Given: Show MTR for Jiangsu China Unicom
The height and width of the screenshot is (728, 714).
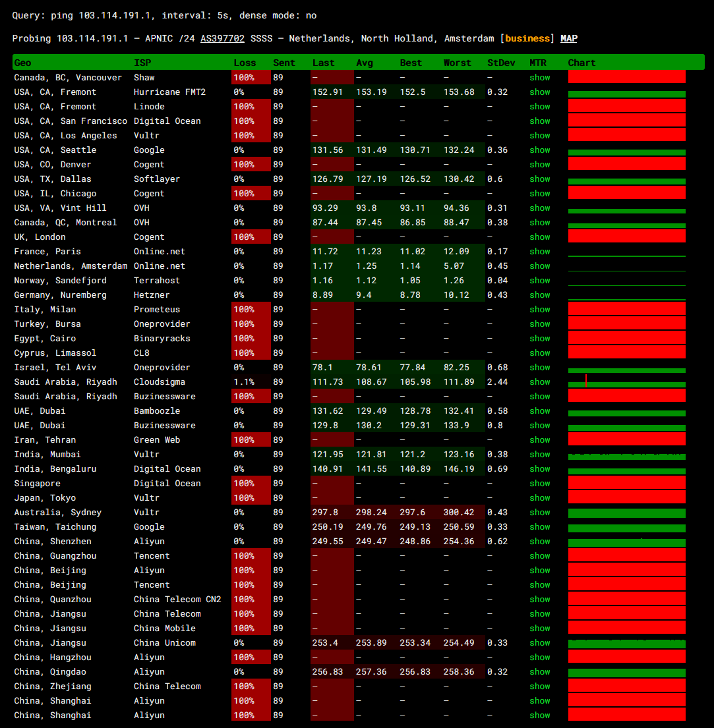Looking at the screenshot, I should [539, 642].
